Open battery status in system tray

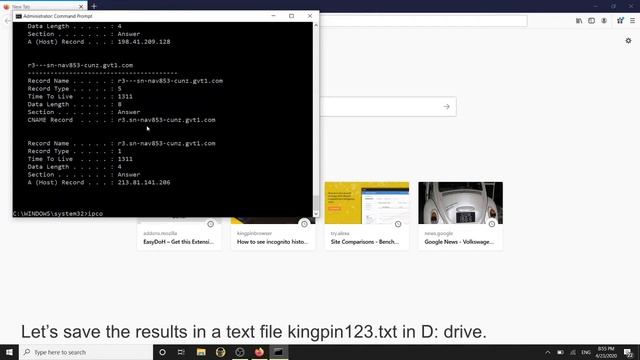(560, 352)
